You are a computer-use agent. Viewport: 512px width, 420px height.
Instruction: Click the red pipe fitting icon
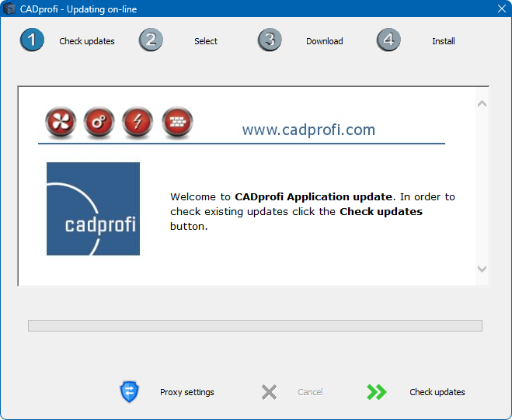coord(99,123)
